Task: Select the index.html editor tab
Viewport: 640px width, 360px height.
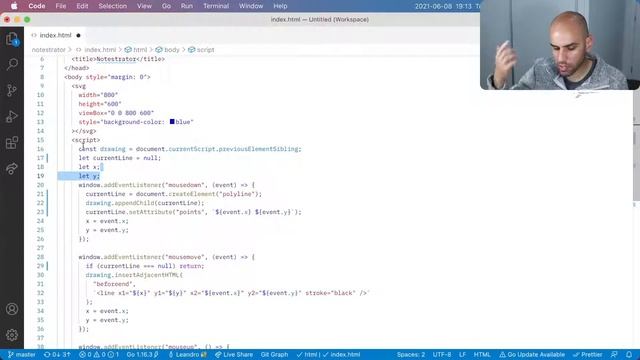Action: [56, 35]
